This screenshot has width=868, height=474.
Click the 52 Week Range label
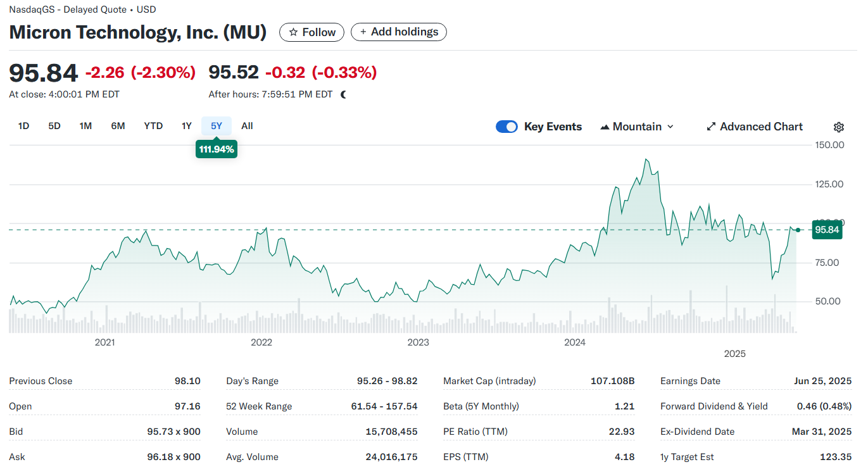tap(259, 406)
